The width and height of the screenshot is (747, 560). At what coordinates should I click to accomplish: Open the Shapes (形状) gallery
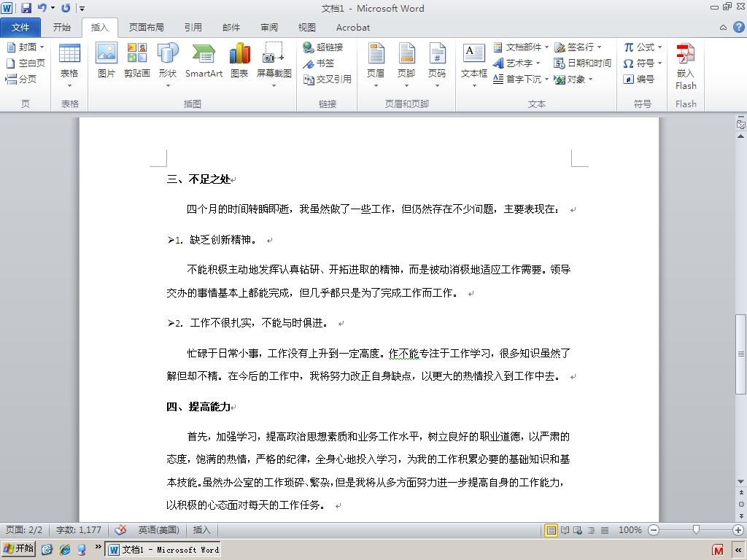tap(168, 65)
